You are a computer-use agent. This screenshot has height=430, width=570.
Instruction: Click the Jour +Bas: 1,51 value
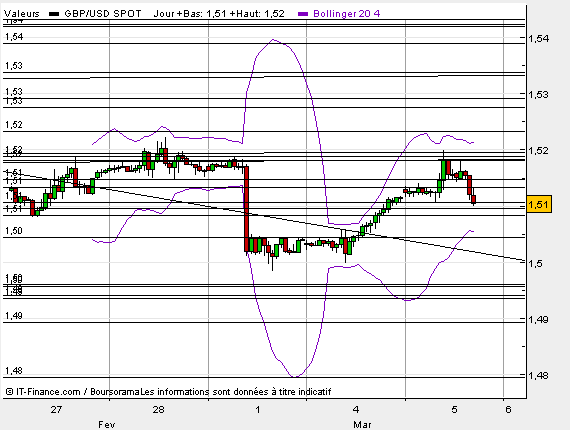click(x=190, y=14)
